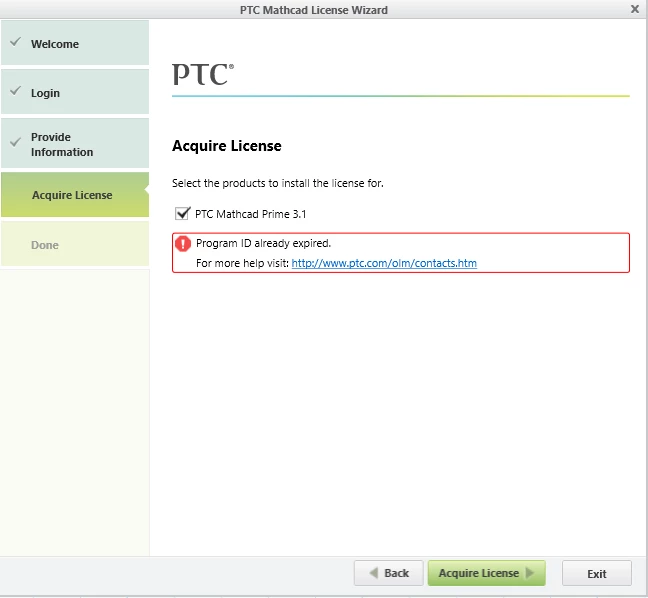This screenshot has height=598, width=648.
Task: Open the Provide Information step
Action: [75, 143]
